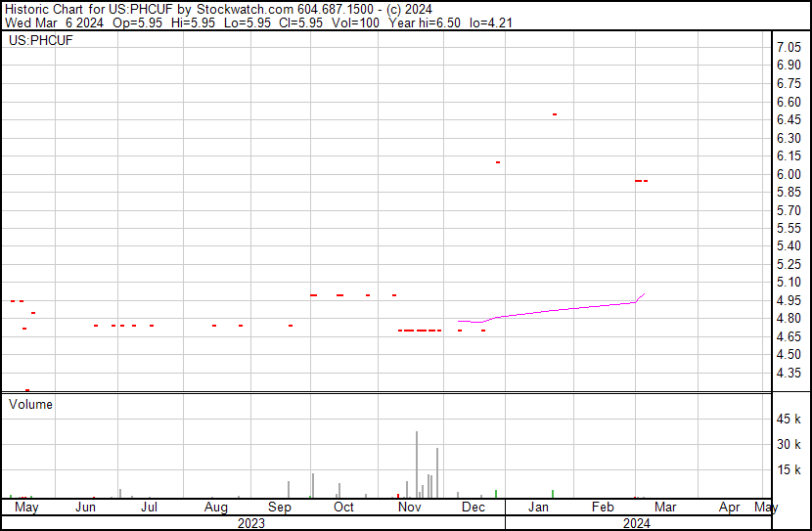Click the 4.35 price axis label
812x531 pixels.
tap(789, 373)
